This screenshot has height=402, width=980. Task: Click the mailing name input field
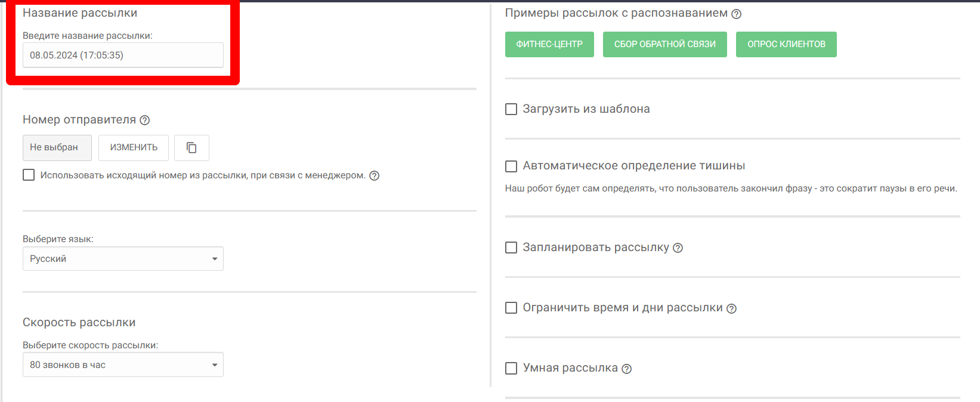123,55
